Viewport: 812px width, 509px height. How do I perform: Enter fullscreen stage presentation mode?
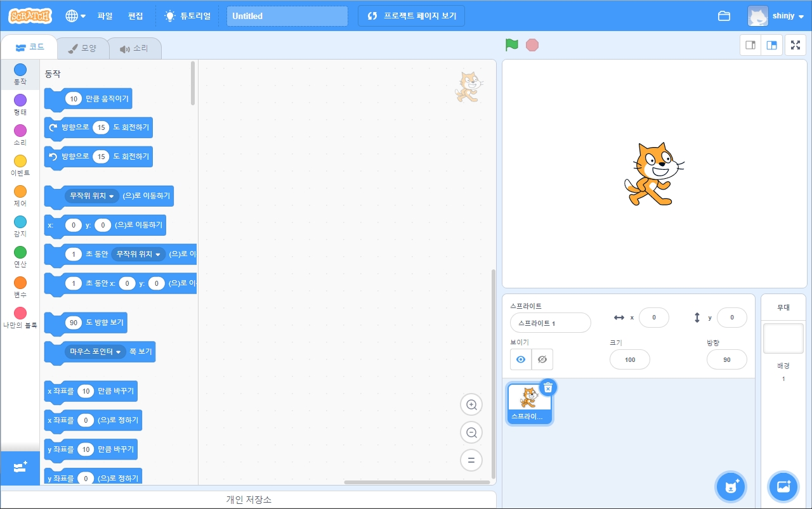click(x=795, y=45)
